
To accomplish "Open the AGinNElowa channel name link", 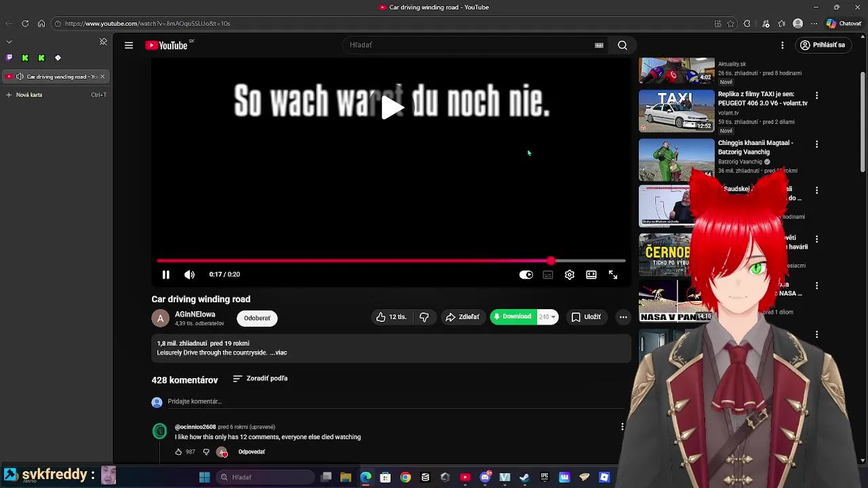I will (x=195, y=314).
